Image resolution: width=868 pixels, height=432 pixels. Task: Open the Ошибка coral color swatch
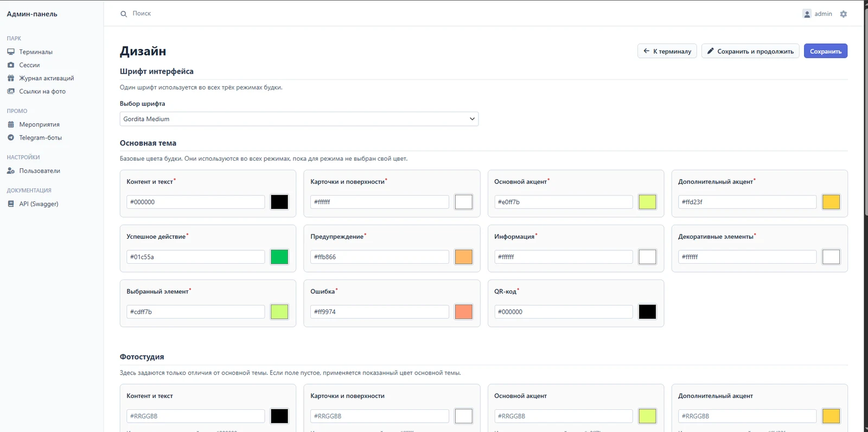click(463, 312)
